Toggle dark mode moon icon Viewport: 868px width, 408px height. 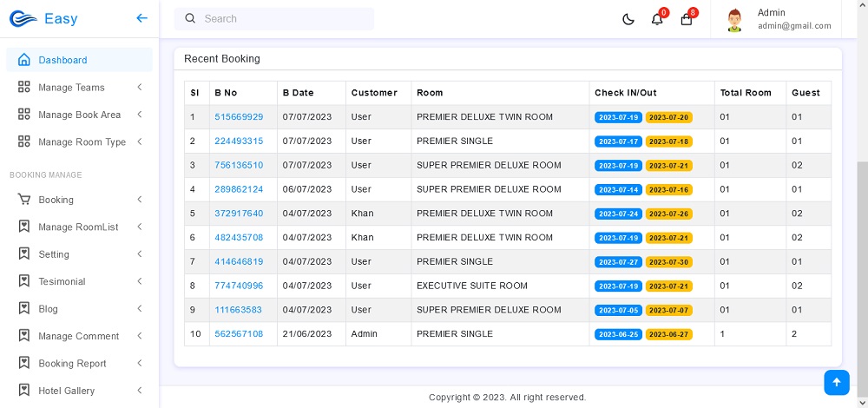pyautogui.click(x=628, y=19)
